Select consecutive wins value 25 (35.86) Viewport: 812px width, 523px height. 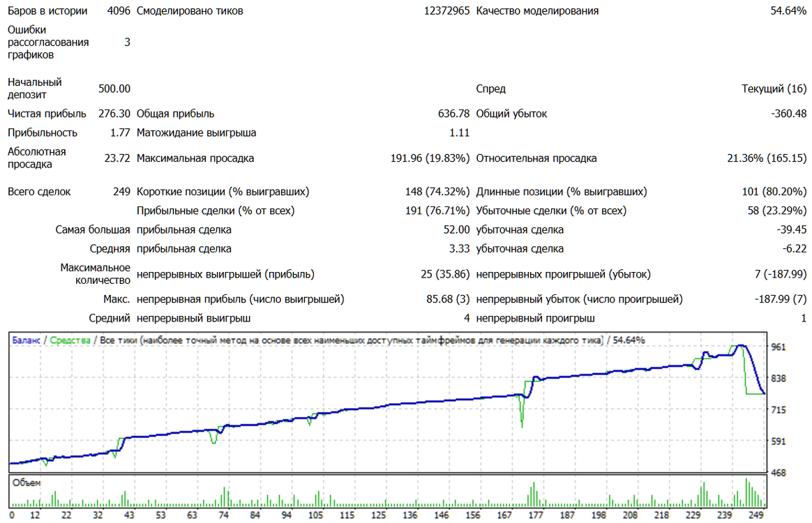click(445, 274)
